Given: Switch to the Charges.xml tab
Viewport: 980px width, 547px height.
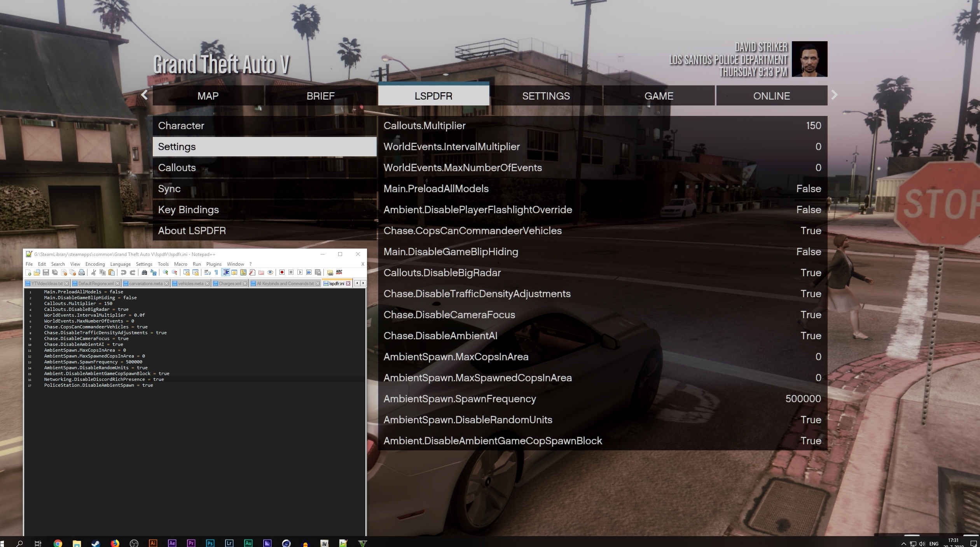Looking at the screenshot, I should click(x=229, y=283).
